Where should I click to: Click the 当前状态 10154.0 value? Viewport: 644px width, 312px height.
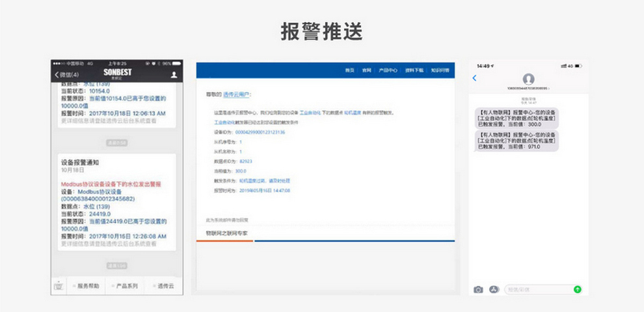(x=99, y=91)
